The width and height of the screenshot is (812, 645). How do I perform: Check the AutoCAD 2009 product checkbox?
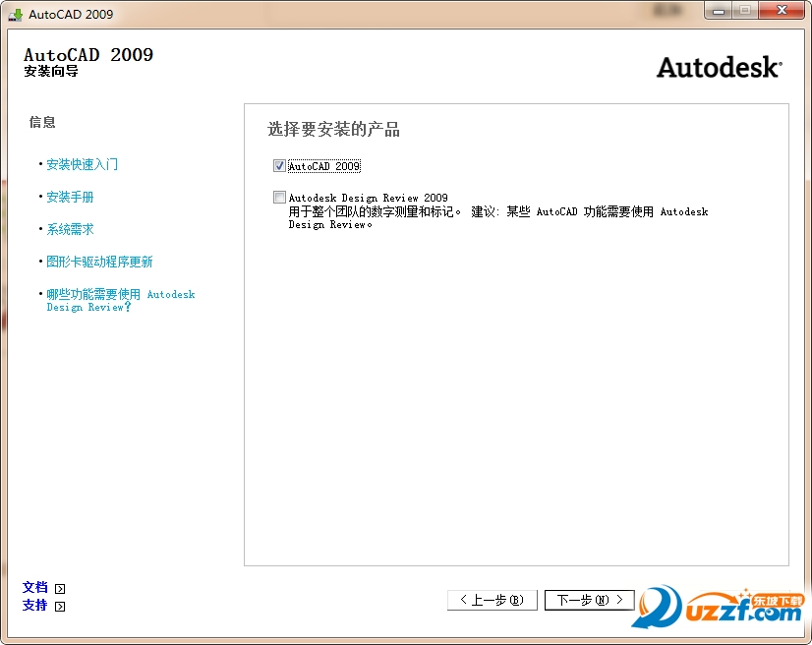pyautogui.click(x=279, y=166)
